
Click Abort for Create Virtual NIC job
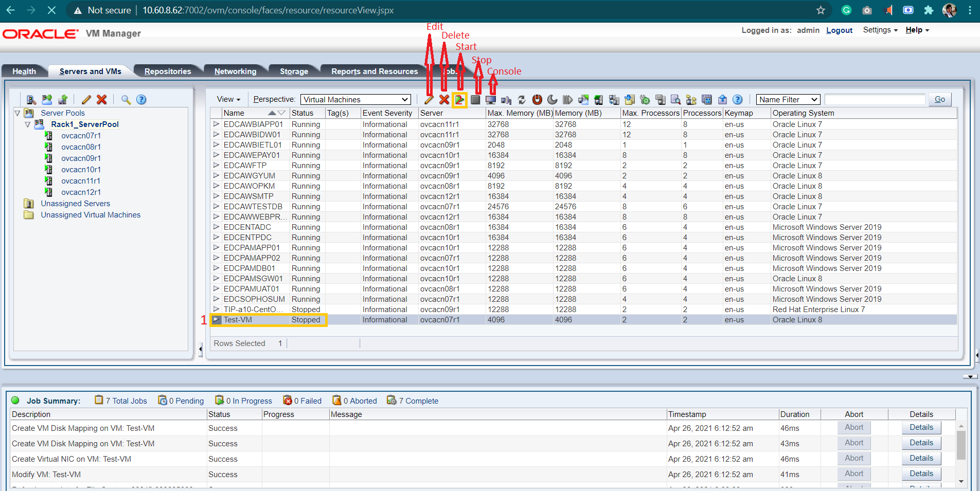tap(854, 458)
